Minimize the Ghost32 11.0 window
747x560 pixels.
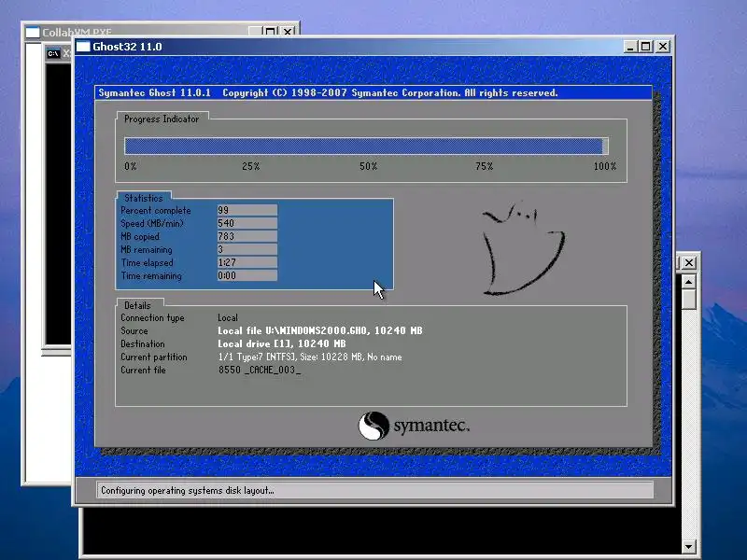click(x=630, y=47)
